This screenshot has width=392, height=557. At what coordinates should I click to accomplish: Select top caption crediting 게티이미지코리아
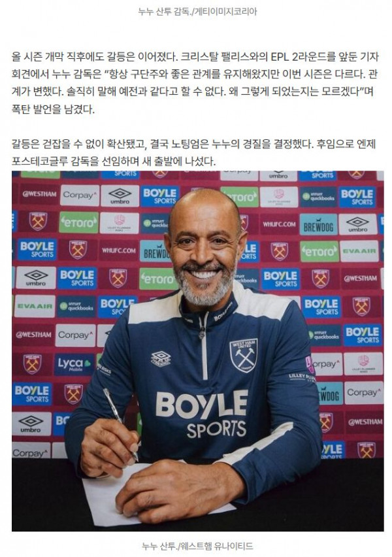pyautogui.click(x=197, y=11)
